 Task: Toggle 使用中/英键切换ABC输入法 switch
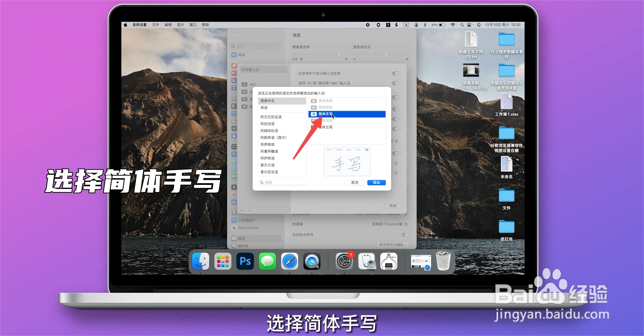[x=395, y=83]
